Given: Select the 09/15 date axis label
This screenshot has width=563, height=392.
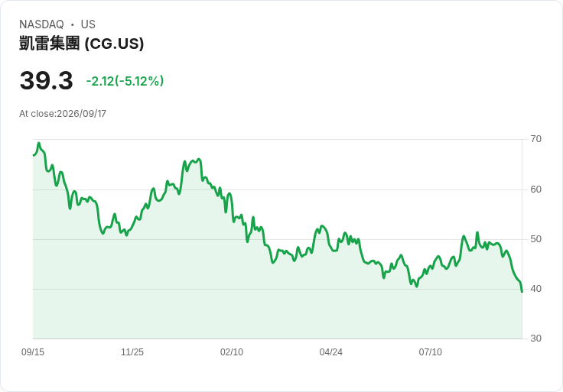Looking at the screenshot, I should click(x=33, y=352).
